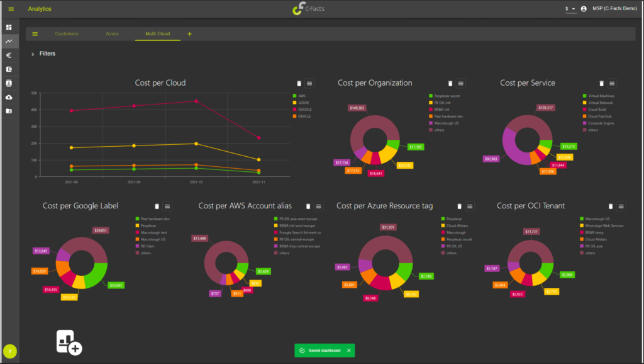
Task: Open the dashboard tabs list menu icon
Action: [35, 34]
